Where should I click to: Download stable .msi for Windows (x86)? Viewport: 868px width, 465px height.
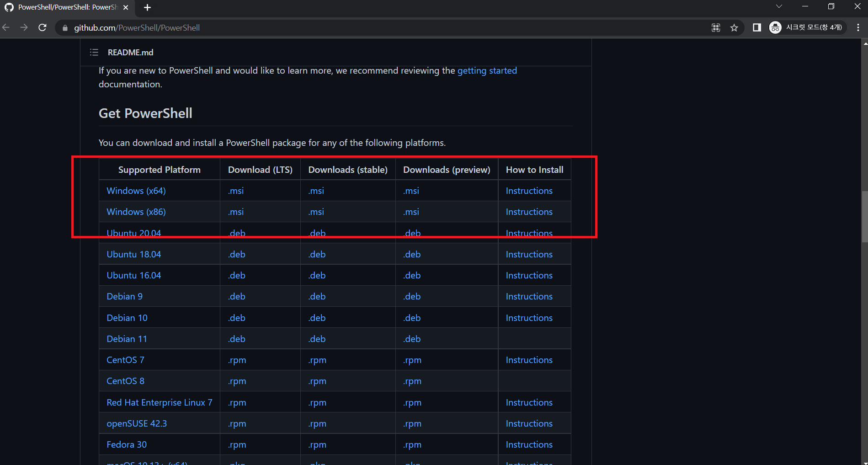point(316,212)
